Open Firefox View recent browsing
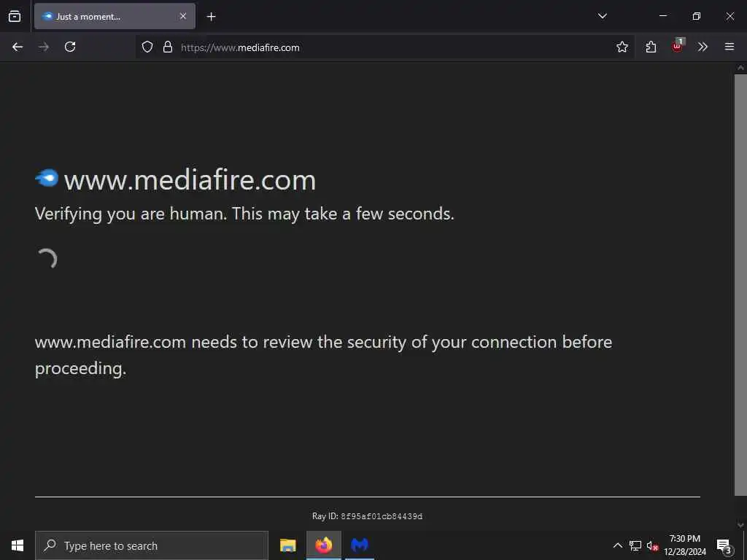The width and height of the screenshot is (747, 560). 15,16
